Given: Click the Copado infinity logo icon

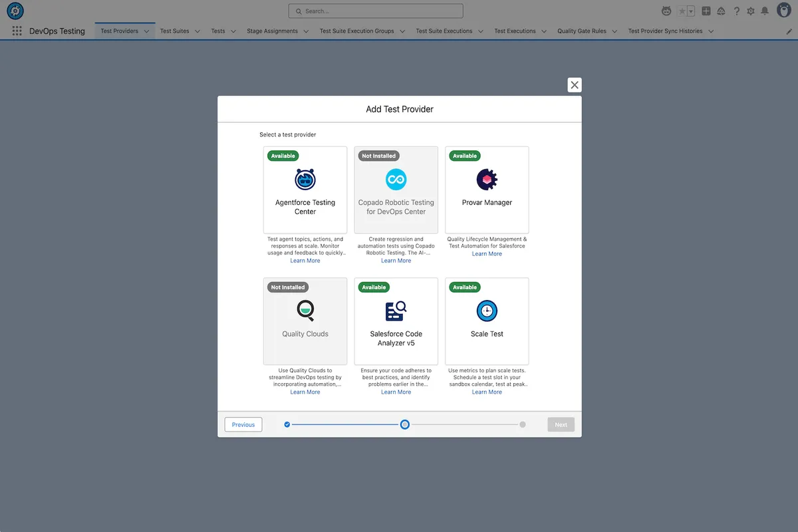Looking at the screenshot, I should (x=396, y=179).
